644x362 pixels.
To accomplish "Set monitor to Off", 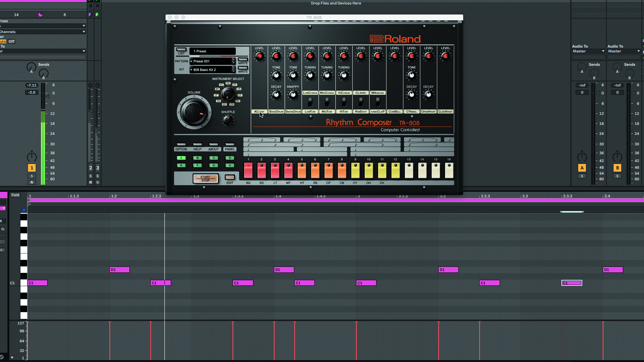I will coord(12,42).
